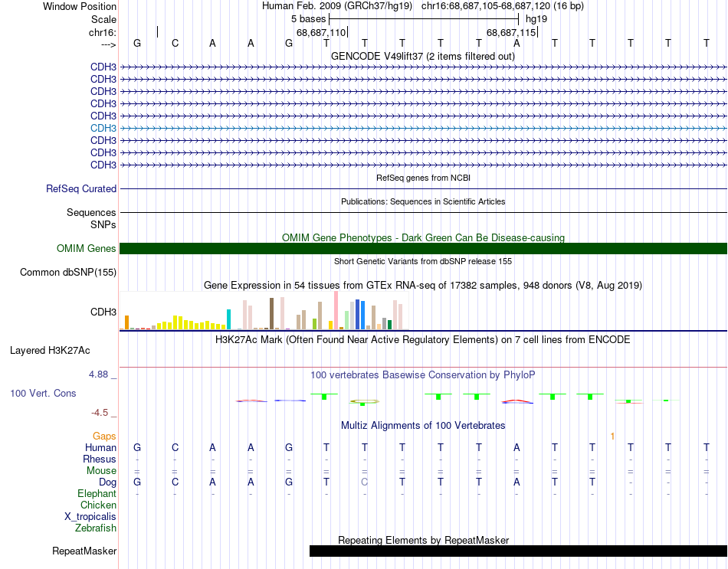The width and height of the screenshot is (728, 569).
Task: Click 'Short Genetic Variants from dbSNP release 155'
Action: point(423,261)
